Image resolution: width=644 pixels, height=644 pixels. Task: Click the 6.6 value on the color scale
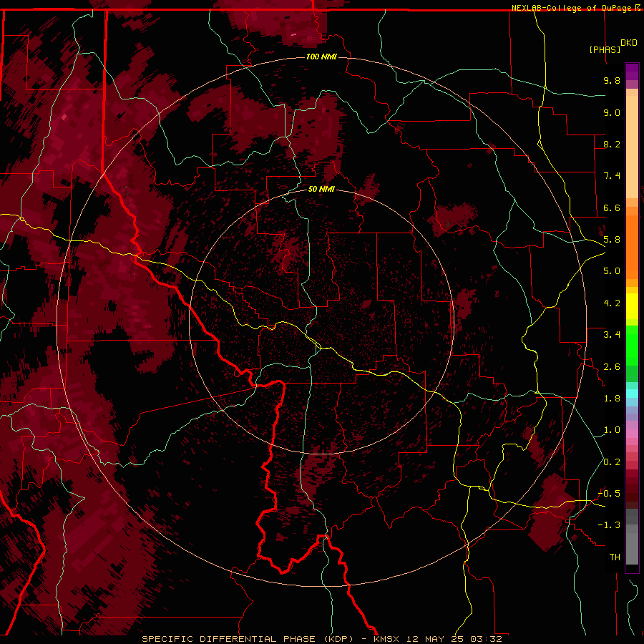(x=612, y=208)
